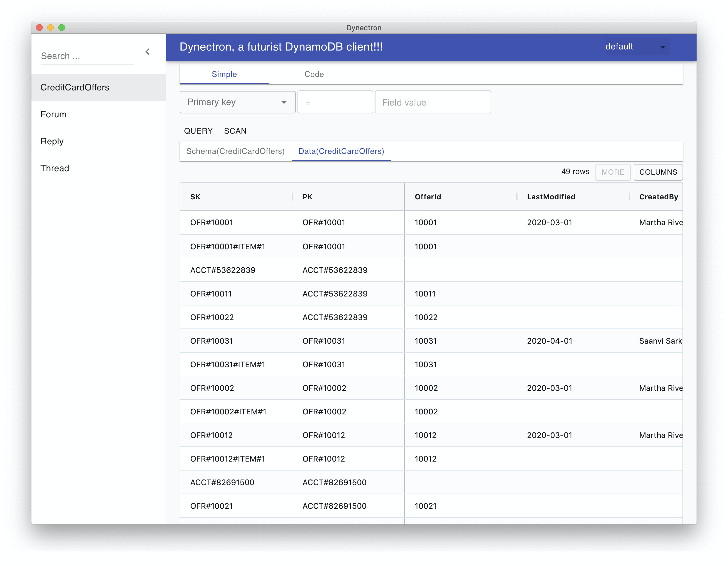The height and width of the screenshot is (566, 728).
Task: Collapse the sidebar with the chevron arrow
Action: (148, 52)
